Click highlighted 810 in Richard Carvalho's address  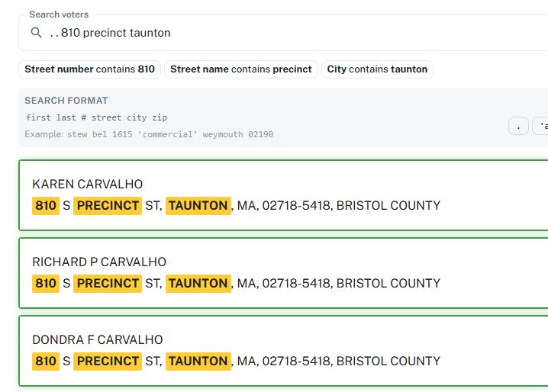tap(46, 283)
